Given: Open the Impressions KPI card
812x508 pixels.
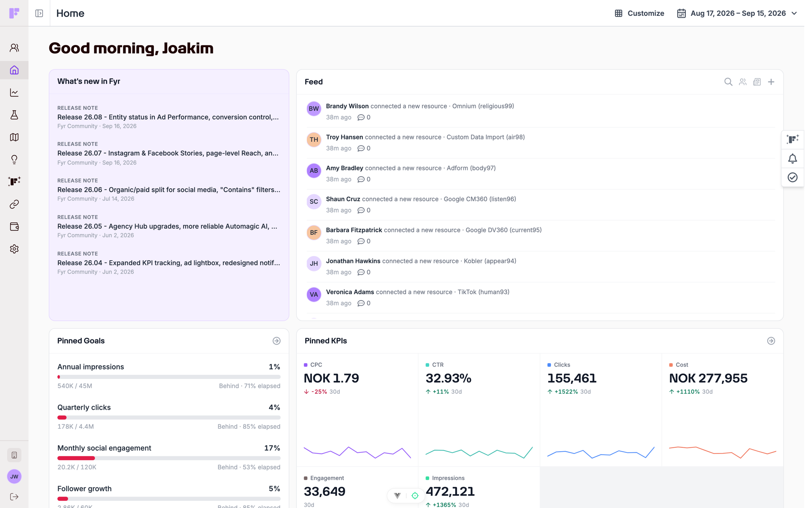Looking at the screenshot, I should pos(479,488).
